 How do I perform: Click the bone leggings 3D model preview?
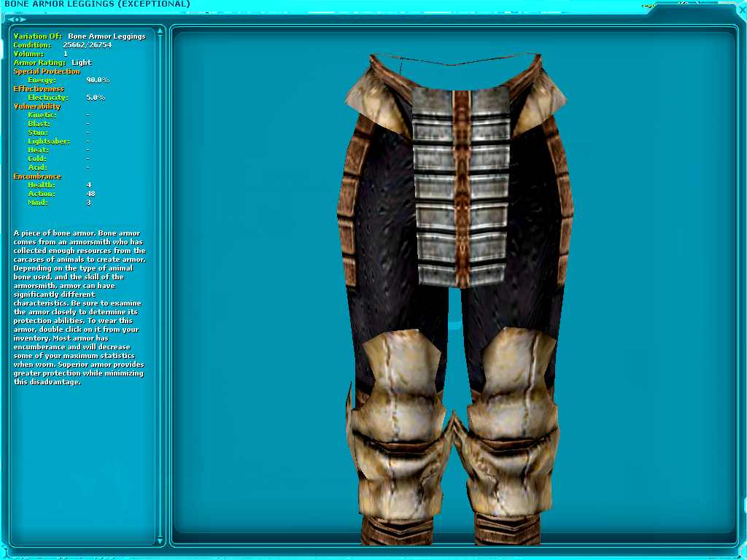pos(455,299)
